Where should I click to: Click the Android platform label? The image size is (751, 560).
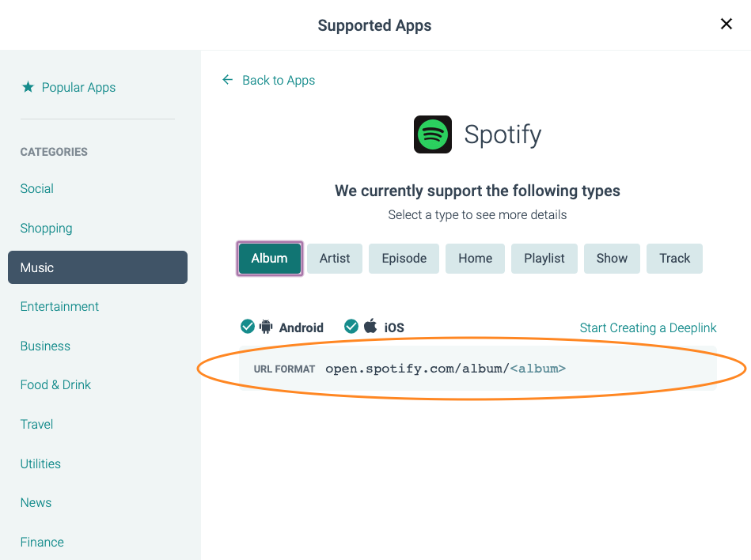[x=302, y=328]
